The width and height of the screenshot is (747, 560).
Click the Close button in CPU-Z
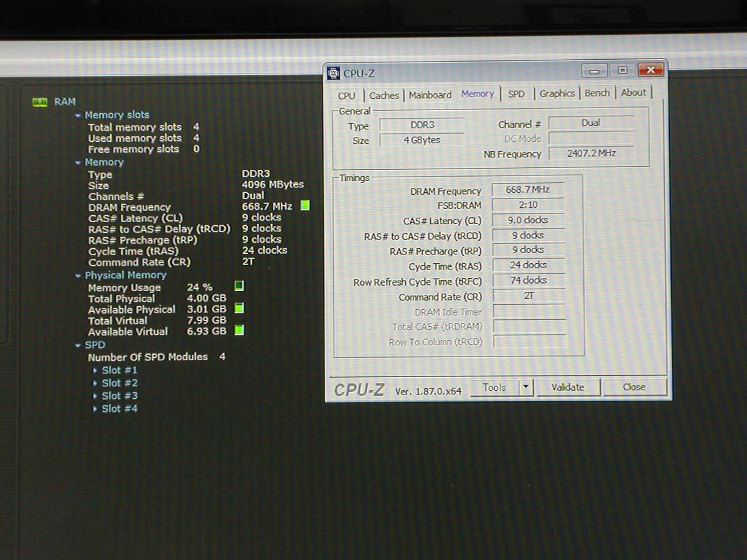coord(634,387)
